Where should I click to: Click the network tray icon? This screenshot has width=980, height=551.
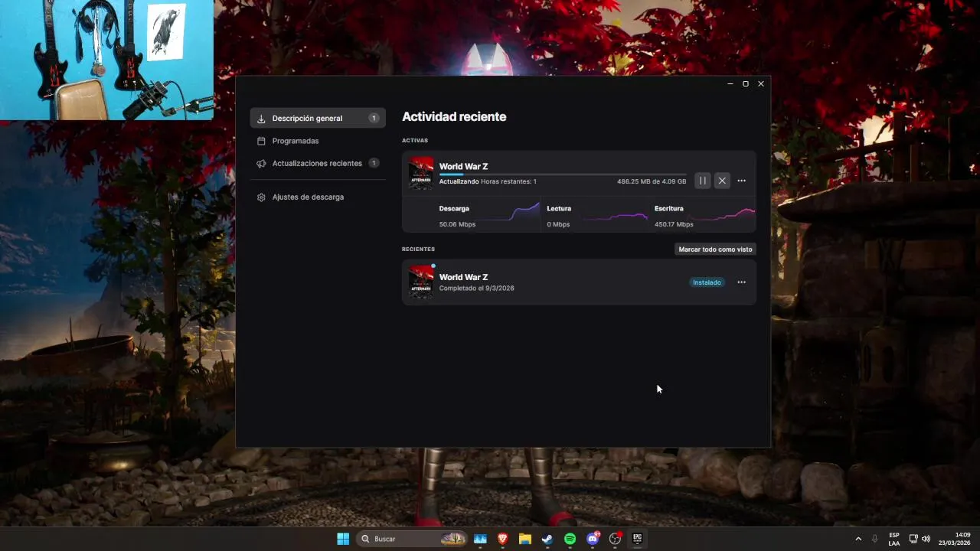(x=913, y=539)
